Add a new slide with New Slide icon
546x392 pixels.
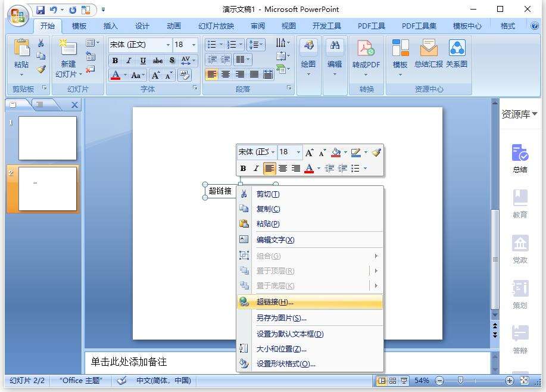[x=67, y=48]
